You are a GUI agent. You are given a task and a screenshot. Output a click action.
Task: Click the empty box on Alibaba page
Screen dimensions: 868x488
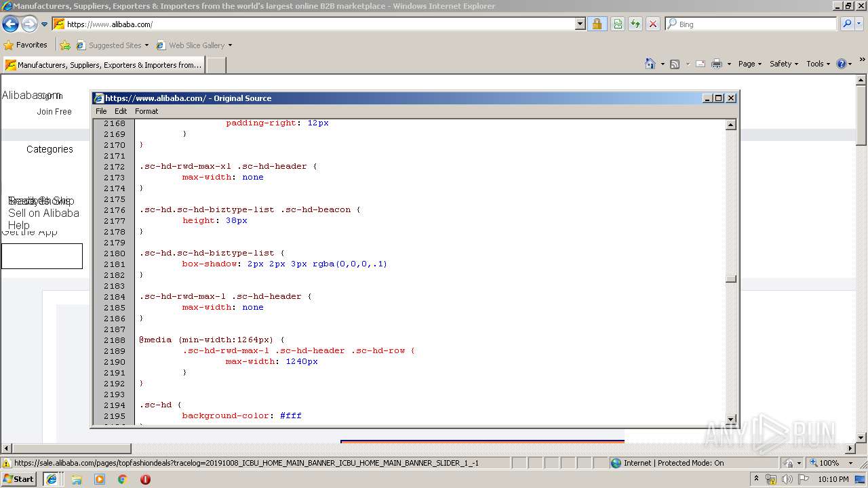(42, 256)
